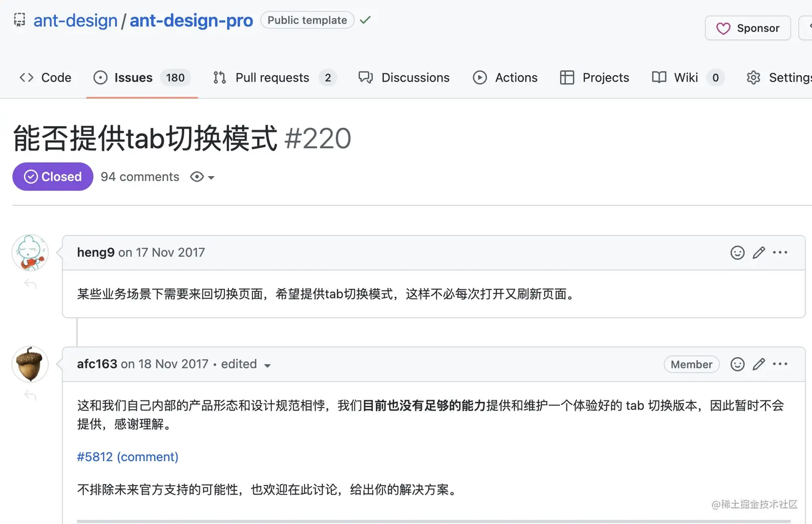Click the green checkmark build status icon
Viewport: 812px width, 524px height.
(x=365, y=20)
